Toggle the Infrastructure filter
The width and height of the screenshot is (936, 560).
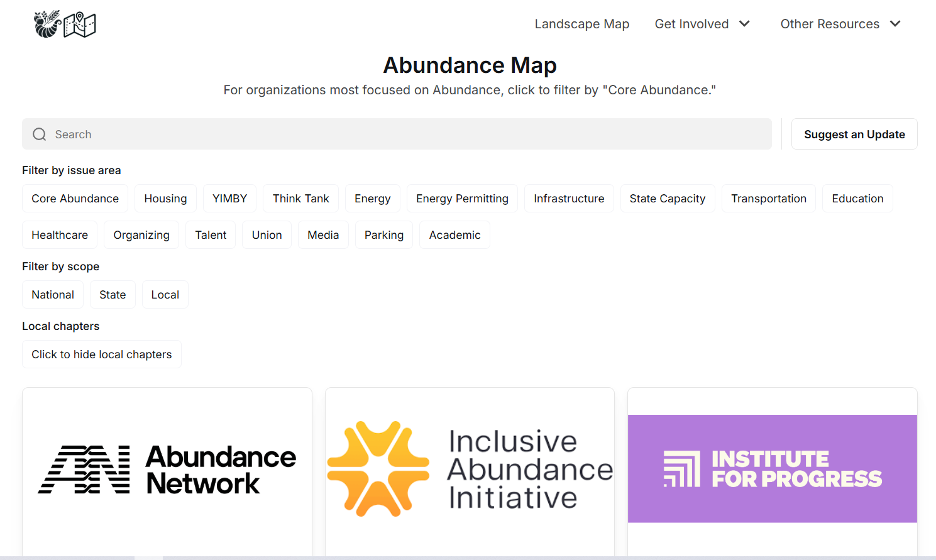(569, 199)
